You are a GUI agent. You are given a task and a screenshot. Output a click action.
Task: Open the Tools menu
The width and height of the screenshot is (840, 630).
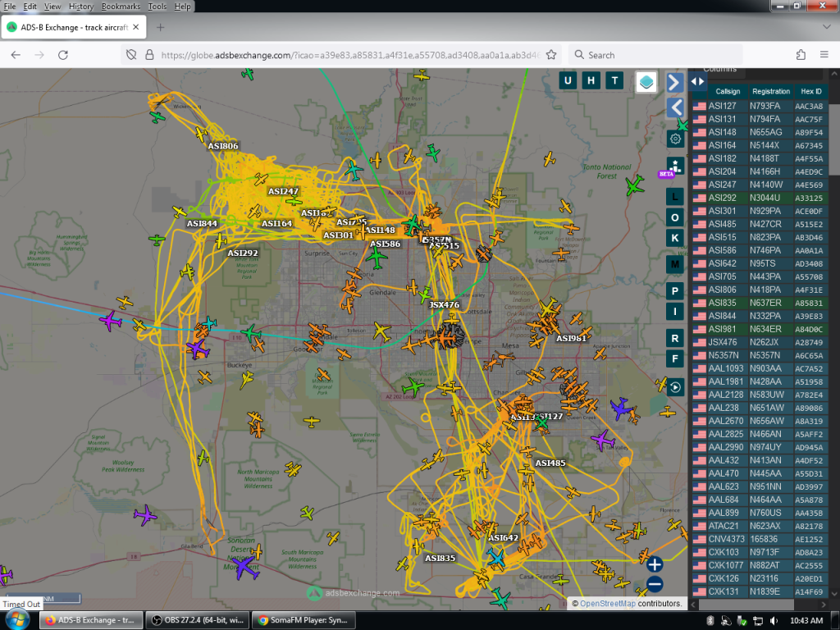157,7
